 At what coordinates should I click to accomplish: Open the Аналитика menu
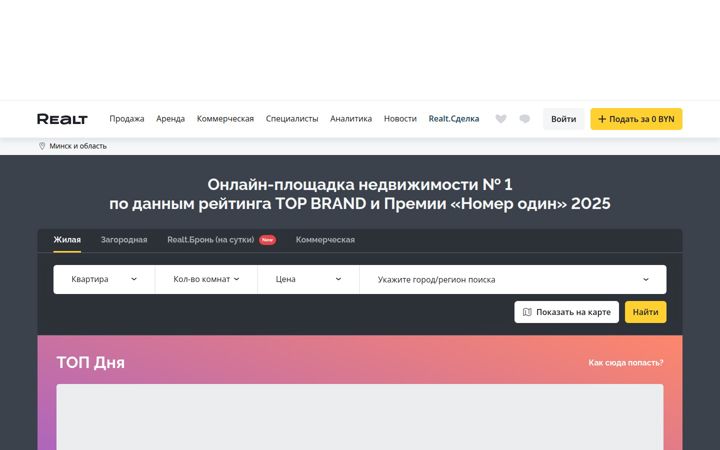(351, 119)
